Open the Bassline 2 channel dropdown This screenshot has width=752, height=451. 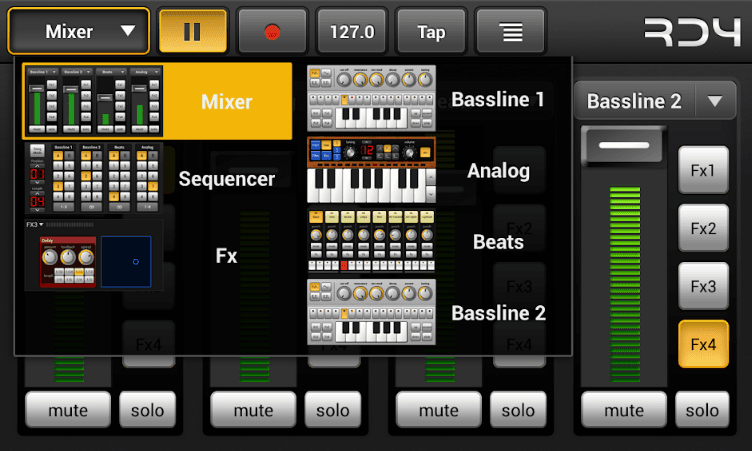click(654, 101)
